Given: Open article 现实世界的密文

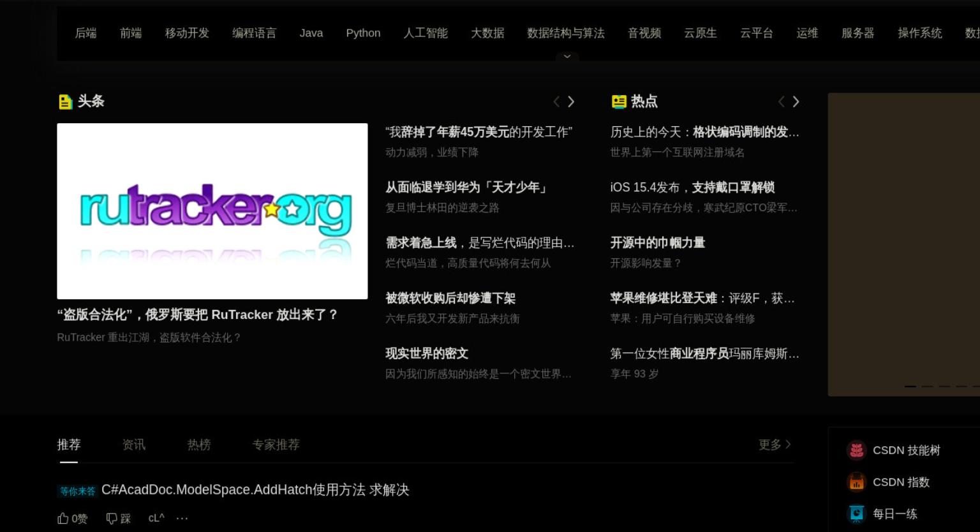Looking at the screenshot, I should click(427, 354).
